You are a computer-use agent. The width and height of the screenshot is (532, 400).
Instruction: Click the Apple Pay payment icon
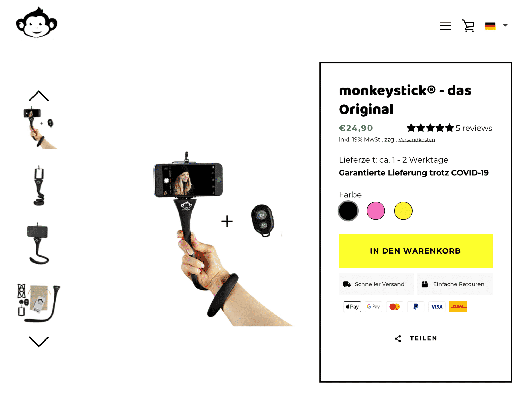[x=352, y=307]
